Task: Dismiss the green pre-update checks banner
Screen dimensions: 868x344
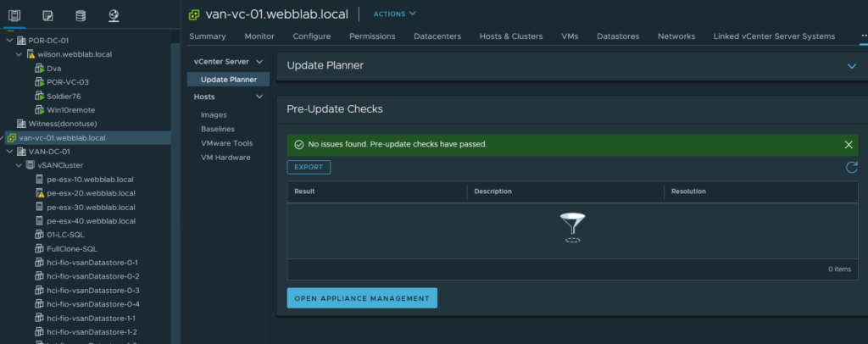Action: pyautogui.click(x=849, y=144)
